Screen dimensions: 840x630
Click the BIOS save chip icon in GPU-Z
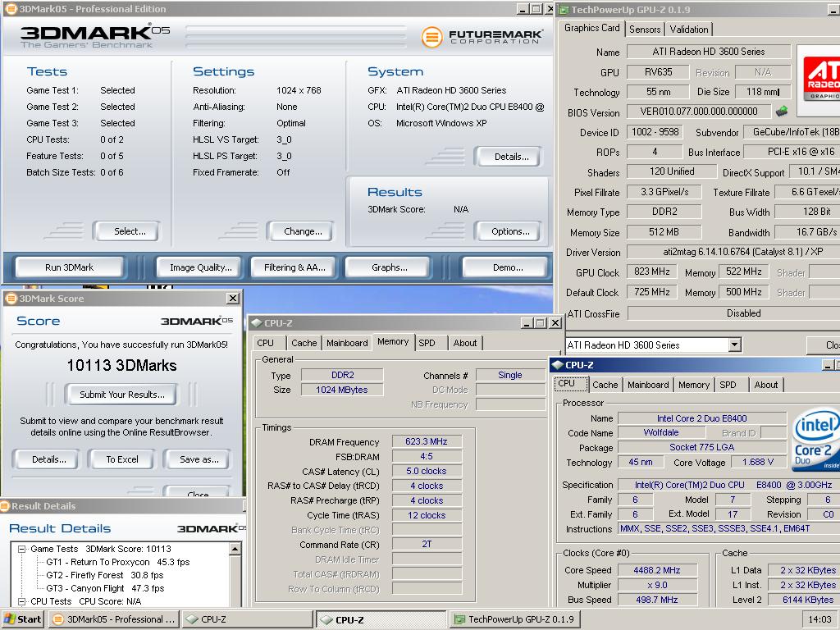tap(782, 112)
